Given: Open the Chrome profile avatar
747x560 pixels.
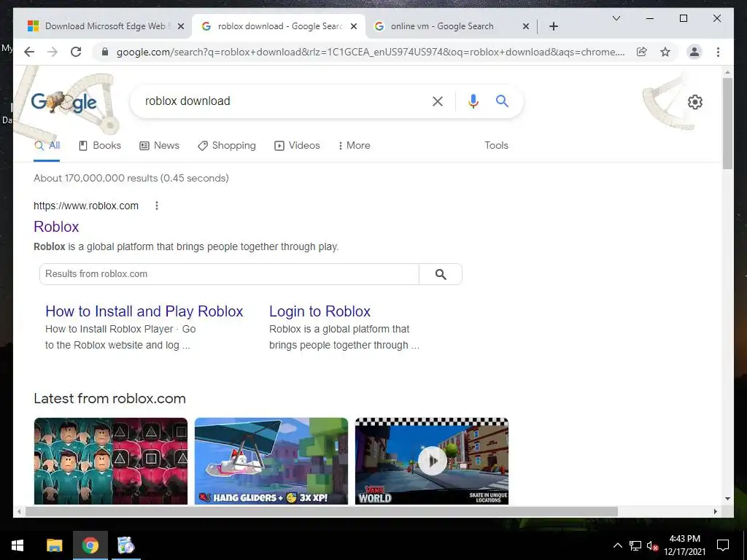Looking at the screenshot, I should coord(694,52).
